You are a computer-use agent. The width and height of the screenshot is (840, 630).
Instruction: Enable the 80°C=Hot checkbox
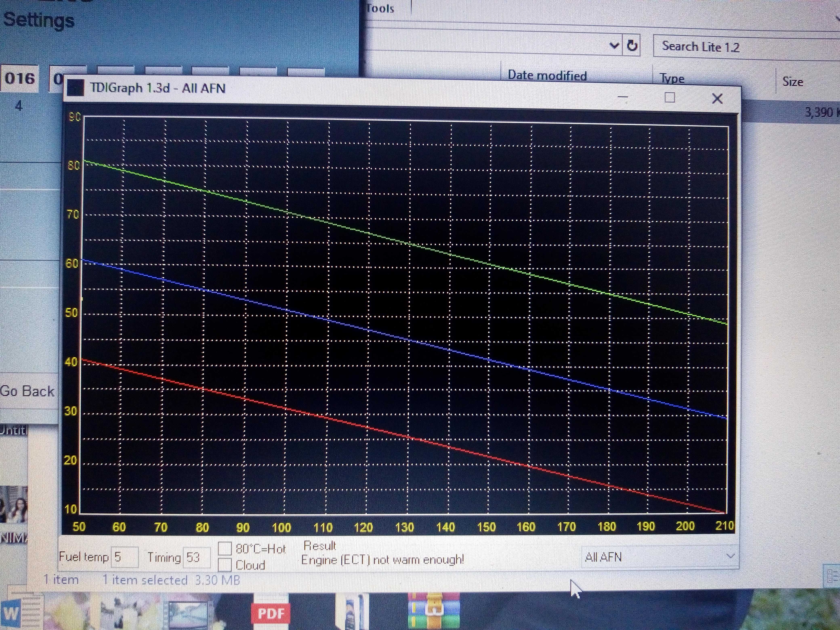(x=225, y=548)
